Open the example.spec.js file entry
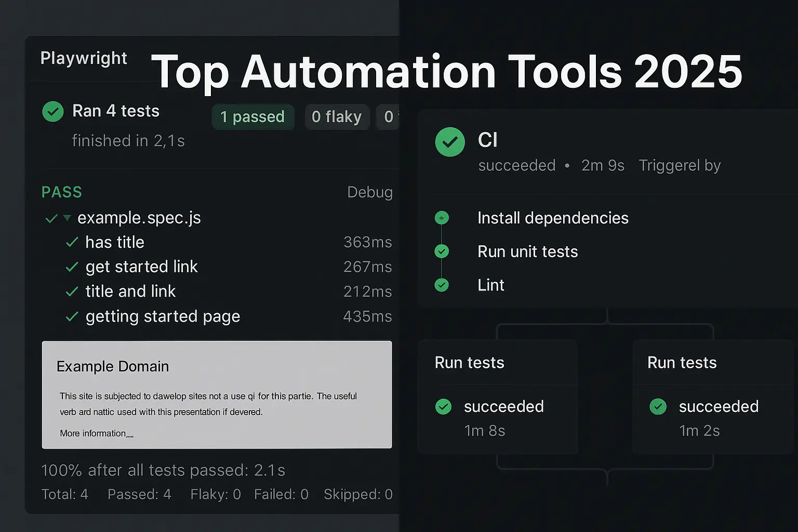This screenshot has height=532, width=798. pos(139,218)
